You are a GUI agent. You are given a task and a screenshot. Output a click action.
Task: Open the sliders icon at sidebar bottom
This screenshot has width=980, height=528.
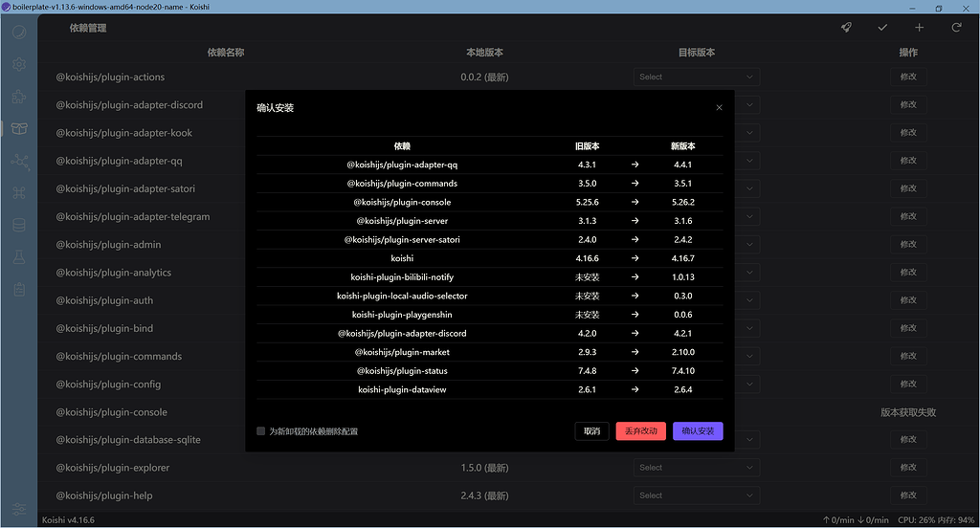click(x=19, y=508)
